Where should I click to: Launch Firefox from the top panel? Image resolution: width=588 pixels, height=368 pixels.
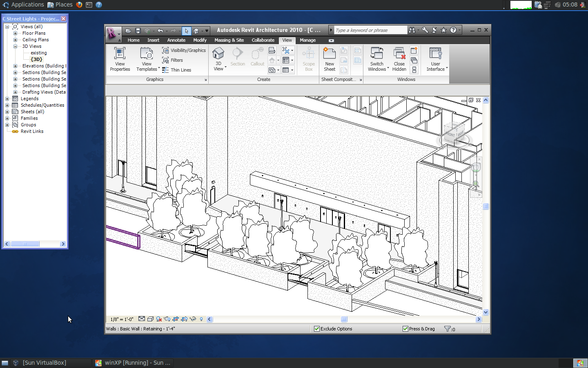[x=79, y=5]
